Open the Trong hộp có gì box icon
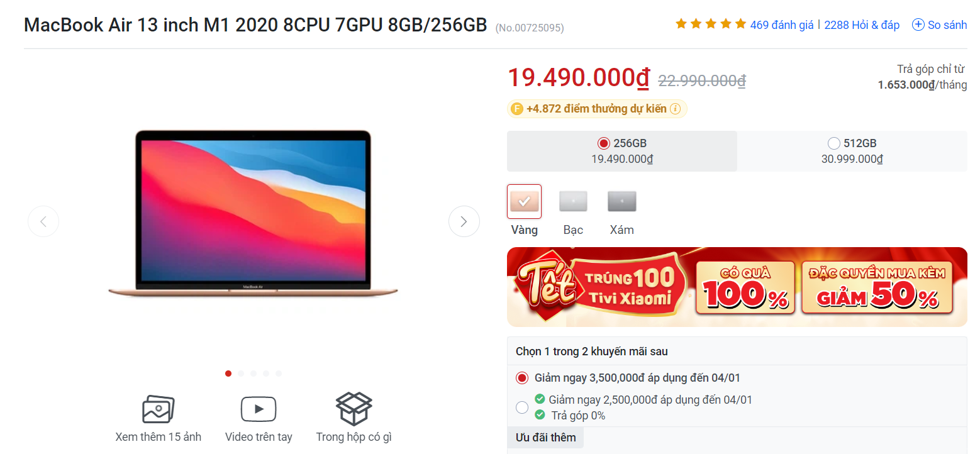Screen dimensions: 980x454 pyautogui.click(x=354, y=409)
